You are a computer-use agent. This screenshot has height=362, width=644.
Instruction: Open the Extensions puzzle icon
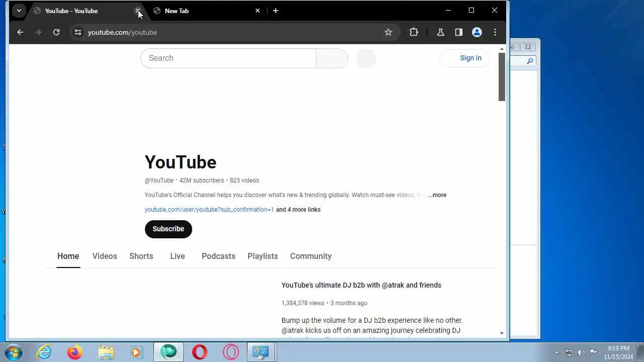click(414, 32)
